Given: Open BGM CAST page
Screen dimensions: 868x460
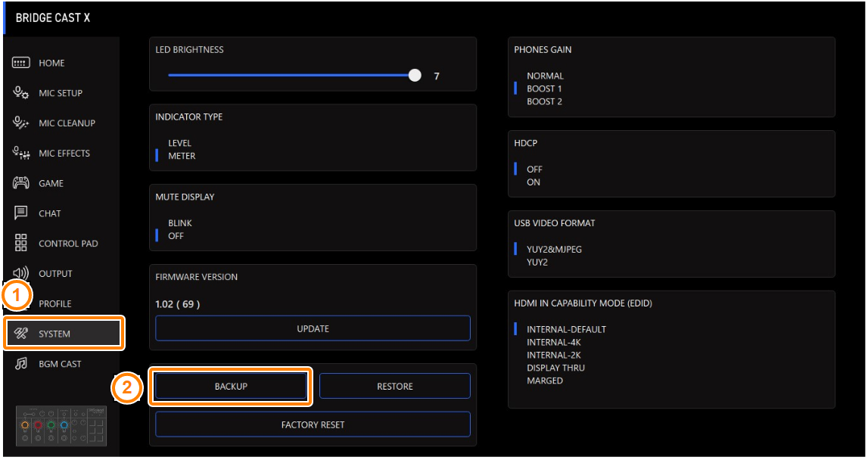Looking at the screenshot, I should point(61,364).
